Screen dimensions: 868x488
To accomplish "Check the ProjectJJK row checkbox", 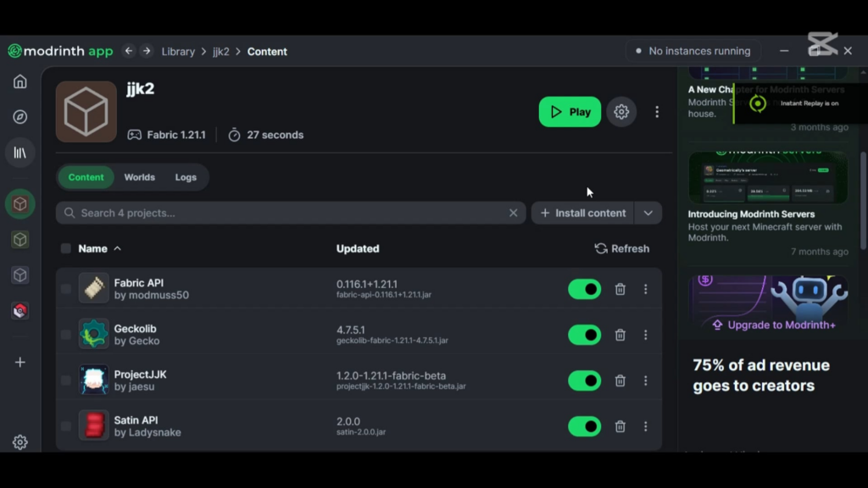I will click(x=66, y=380).
